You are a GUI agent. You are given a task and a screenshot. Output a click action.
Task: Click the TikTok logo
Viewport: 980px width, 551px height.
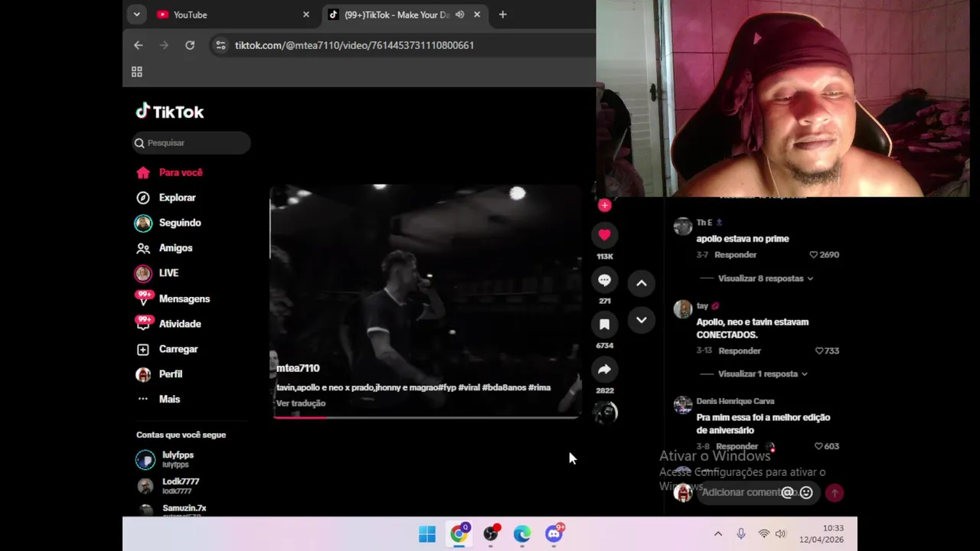170,112
